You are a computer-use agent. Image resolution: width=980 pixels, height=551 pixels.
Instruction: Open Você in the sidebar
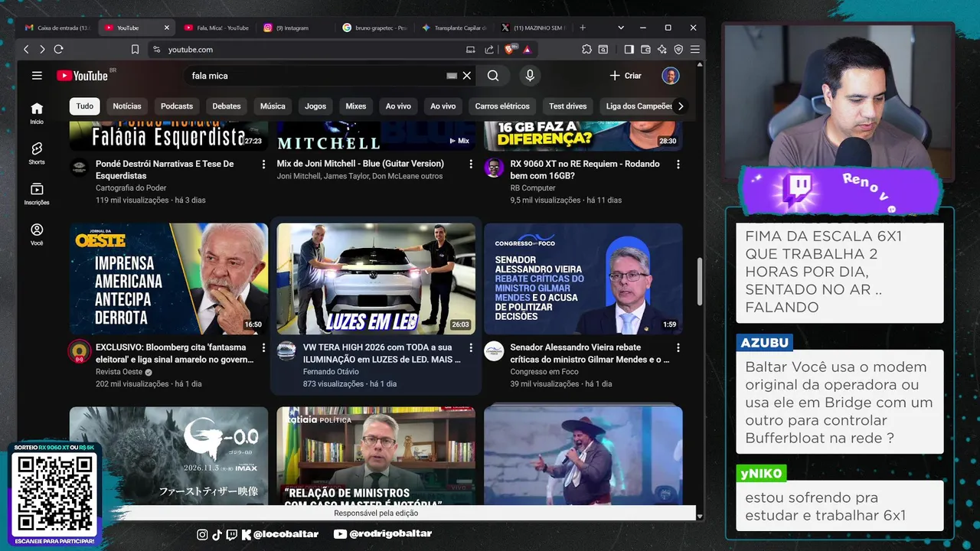coord(37,234)
